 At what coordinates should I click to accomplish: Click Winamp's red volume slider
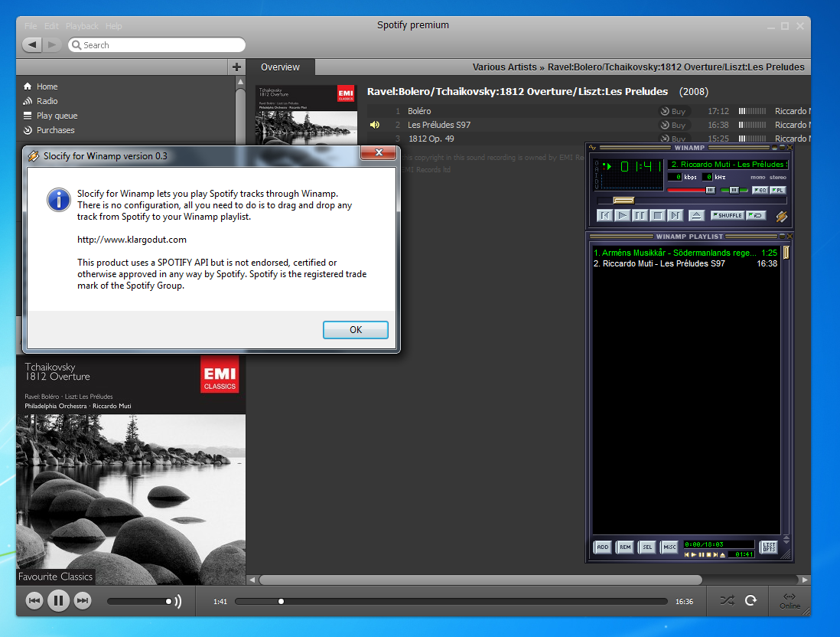click(x=691, y=190)
